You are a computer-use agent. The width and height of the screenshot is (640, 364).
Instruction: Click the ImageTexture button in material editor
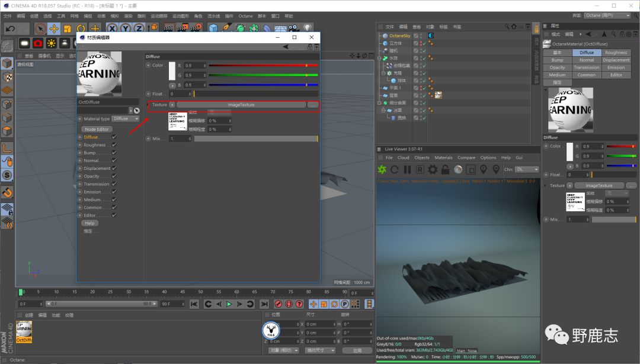tap(241, 105)
